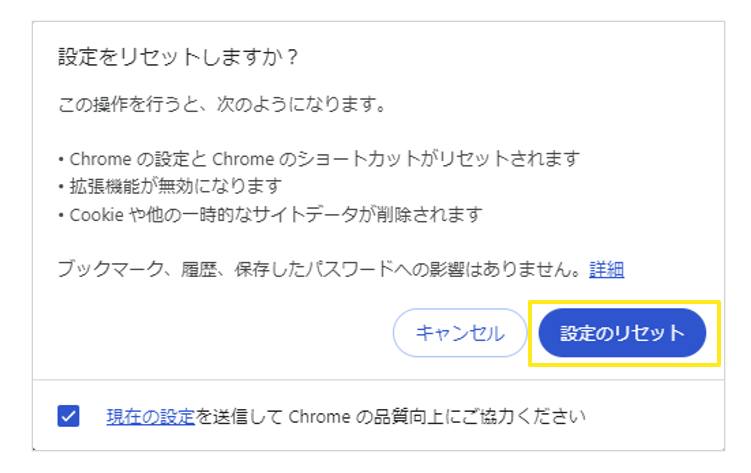Uncheck the send current settings checkbox
Image resolution: width=751 pixels, height=473 pixels.
(x=69, y=416)
